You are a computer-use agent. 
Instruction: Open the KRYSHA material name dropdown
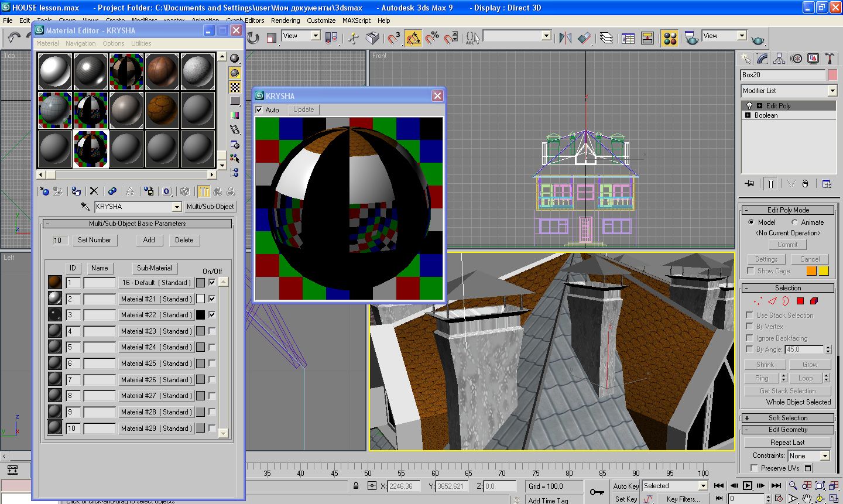click(177, 207)
